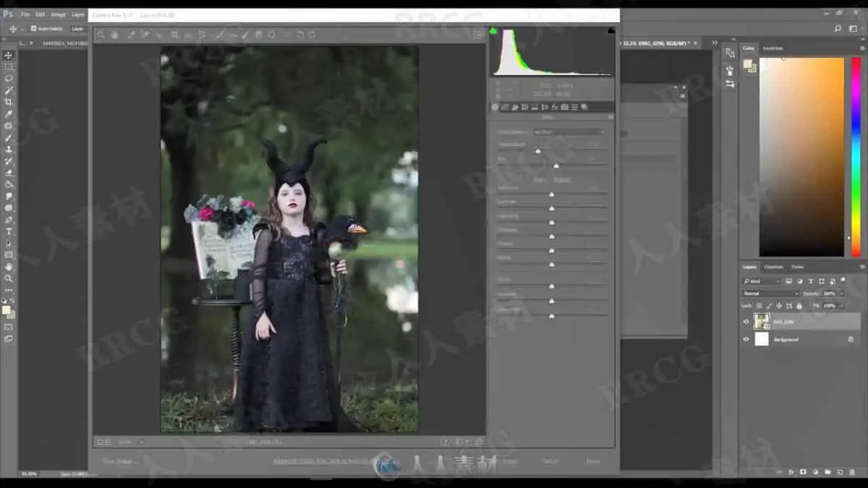Screen dimensions: 868x488
Task: Hide the Background layer
Action: coord(746,339)
